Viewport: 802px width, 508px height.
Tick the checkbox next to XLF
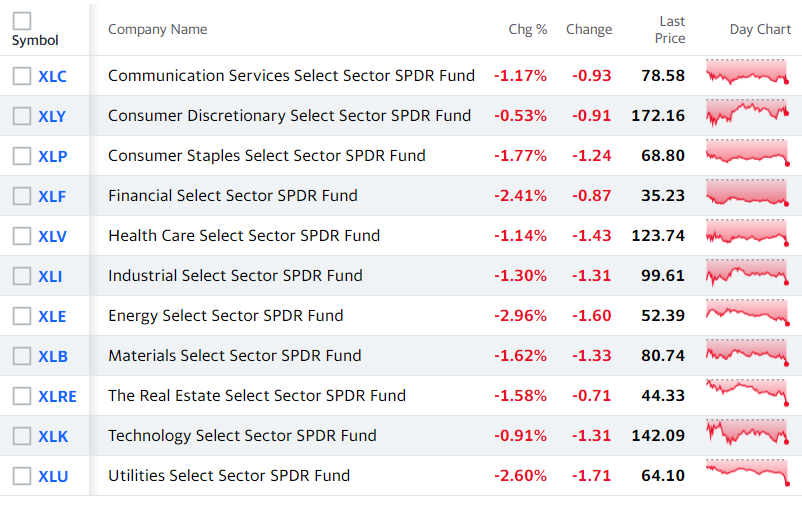tap(22, 195)
